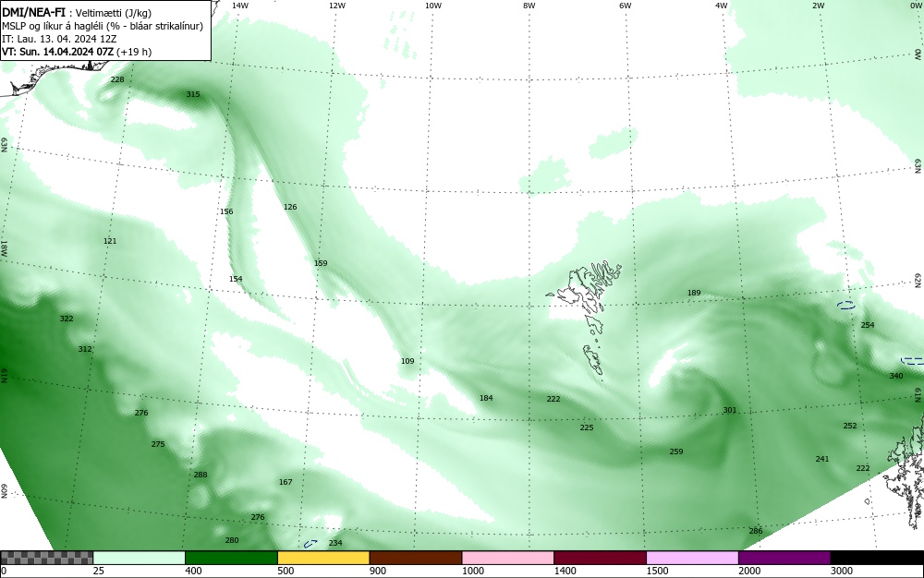This screenshot has height=578, width=924.
Task: Click the maroon 1400-1500 legend swatch
Action: pos(600,558)
